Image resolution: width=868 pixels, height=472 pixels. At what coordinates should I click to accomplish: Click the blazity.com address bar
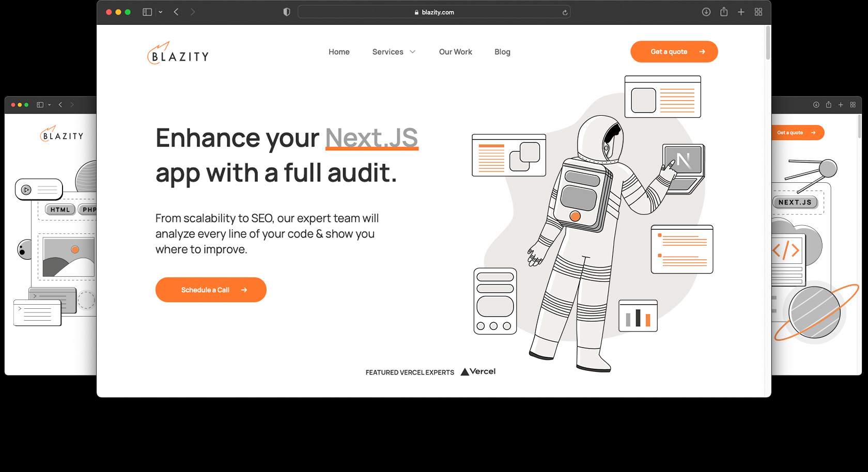coord(434,12)
